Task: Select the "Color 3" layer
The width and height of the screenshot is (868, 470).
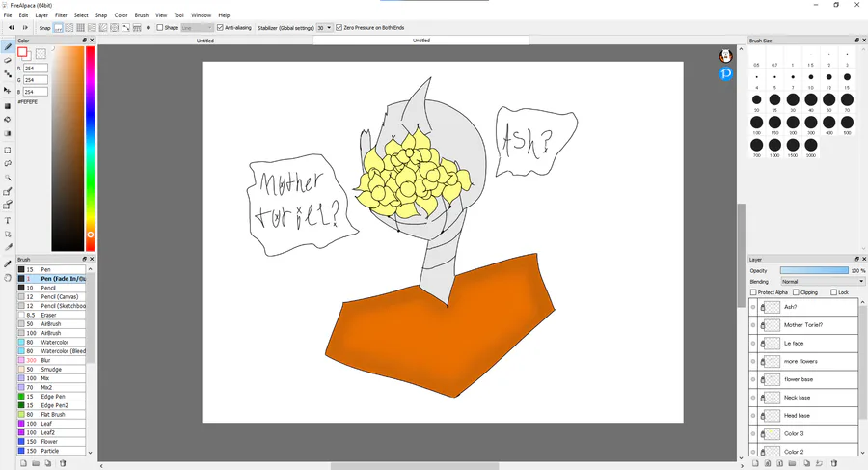Action: click(x=803, y=434)
